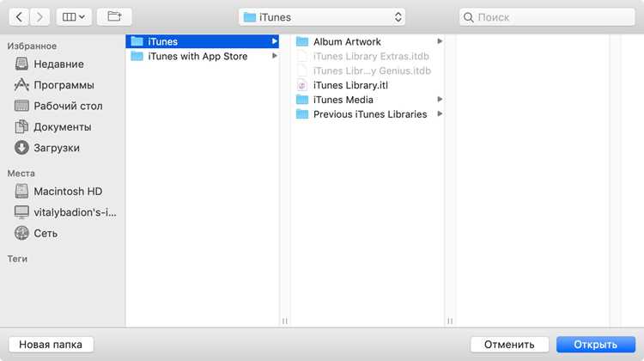Click the Рабочий стол desktop icon
644x361 pixels.
21,106
